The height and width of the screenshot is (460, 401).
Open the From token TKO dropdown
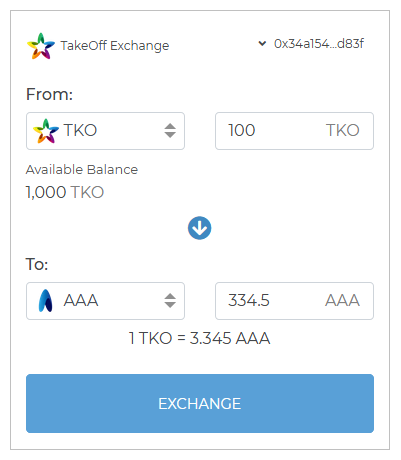[105, 131]
